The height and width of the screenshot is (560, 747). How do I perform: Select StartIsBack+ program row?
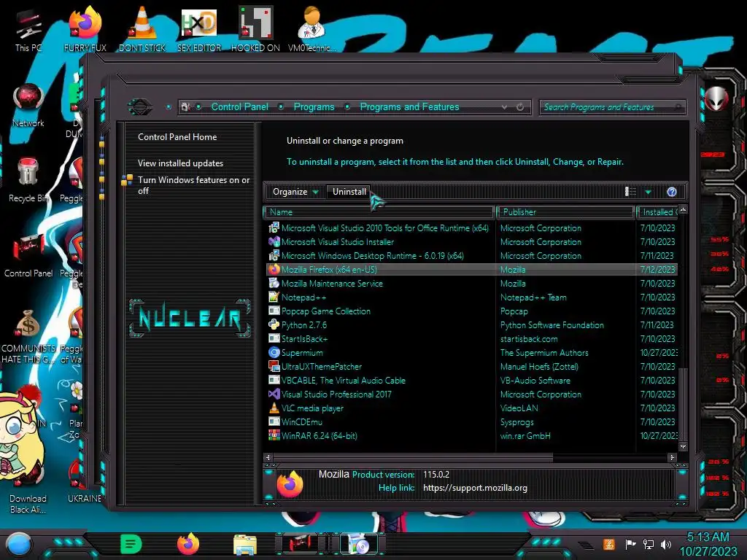[472, 338]
